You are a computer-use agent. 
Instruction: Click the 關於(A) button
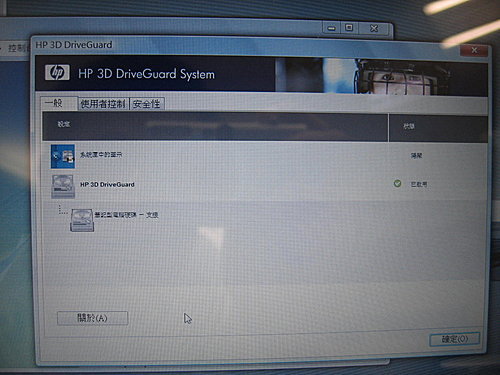click(x=92, y=318)
